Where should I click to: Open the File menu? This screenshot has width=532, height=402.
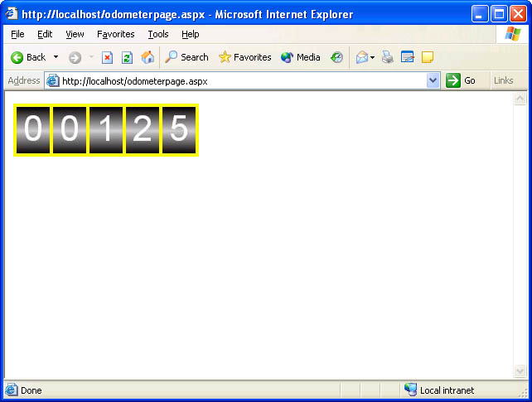[17, 34]
